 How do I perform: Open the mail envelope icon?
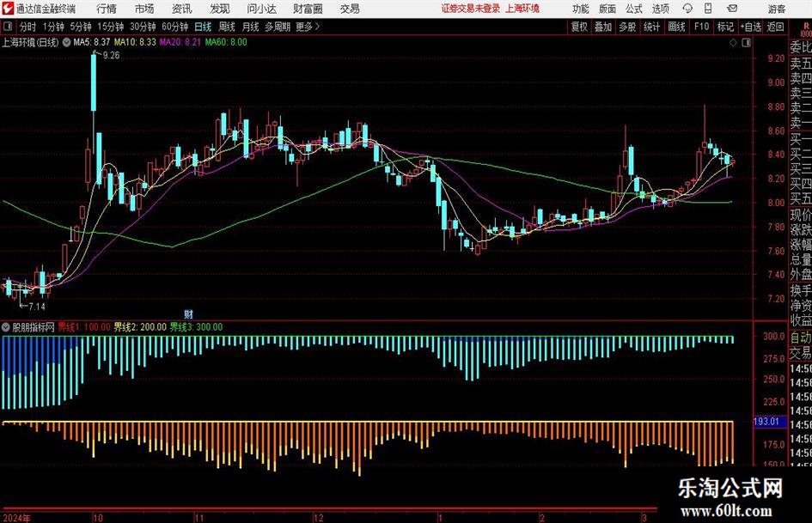coord(732,9)
